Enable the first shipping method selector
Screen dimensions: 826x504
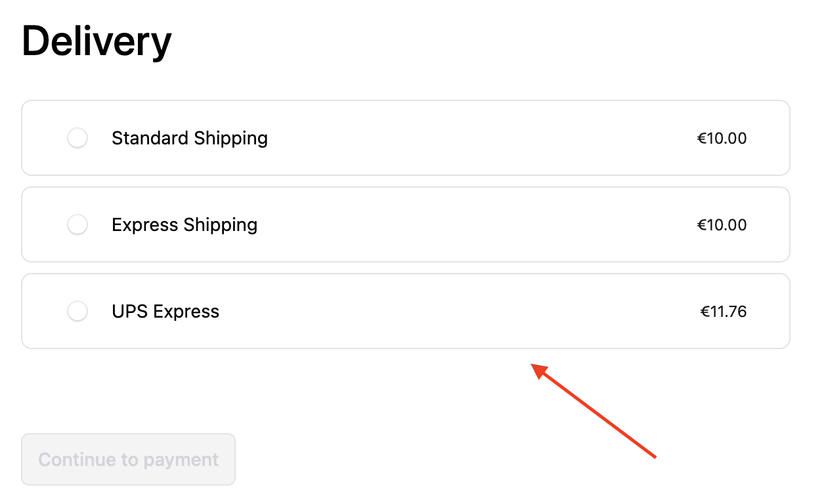pyautogui.click(x=77, y=138)
